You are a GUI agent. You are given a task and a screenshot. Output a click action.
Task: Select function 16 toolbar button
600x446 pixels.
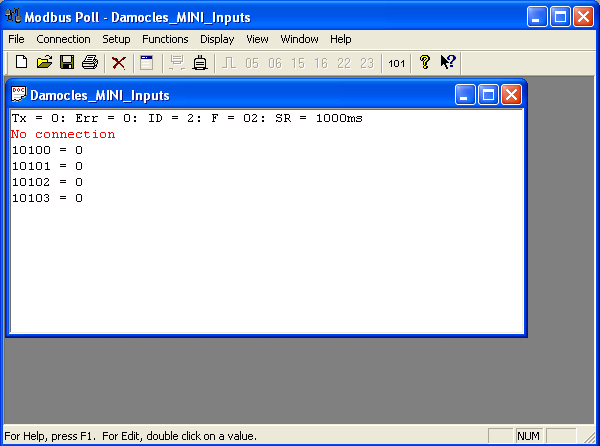point(321,63)
